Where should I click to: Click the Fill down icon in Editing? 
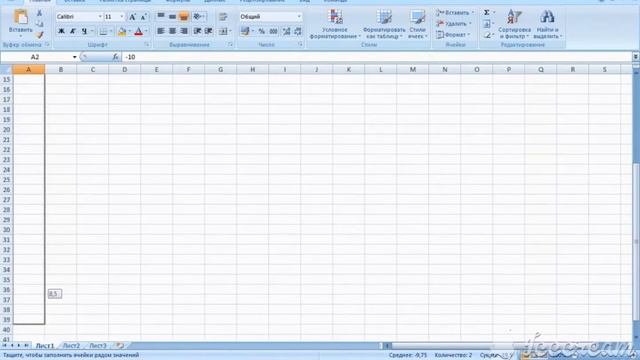coord(487,24)
